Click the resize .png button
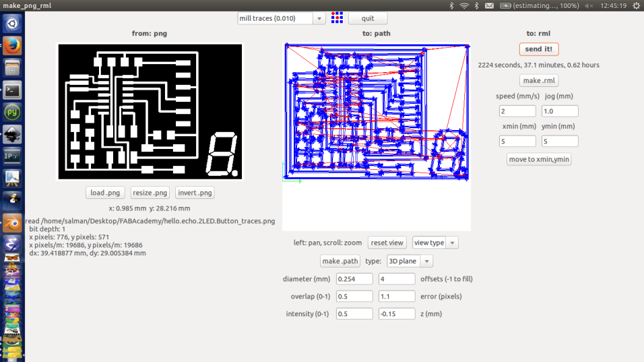Viewport: 644px width, 362px height. (150, 193)
